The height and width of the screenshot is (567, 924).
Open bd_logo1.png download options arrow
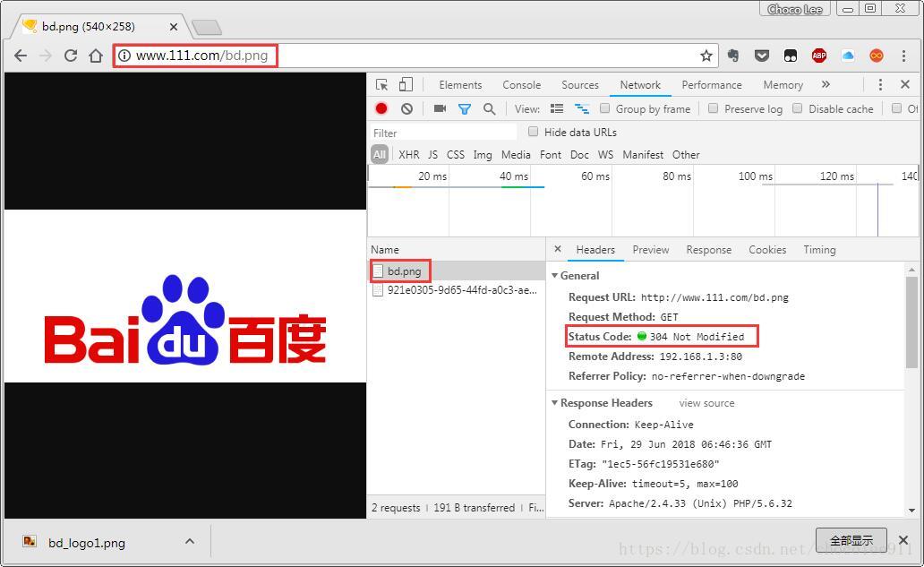tap(190, 541)
